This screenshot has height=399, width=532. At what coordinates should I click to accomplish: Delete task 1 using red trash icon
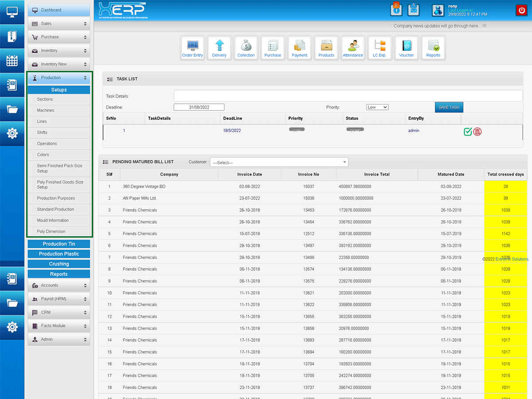(x=477, y=131)
